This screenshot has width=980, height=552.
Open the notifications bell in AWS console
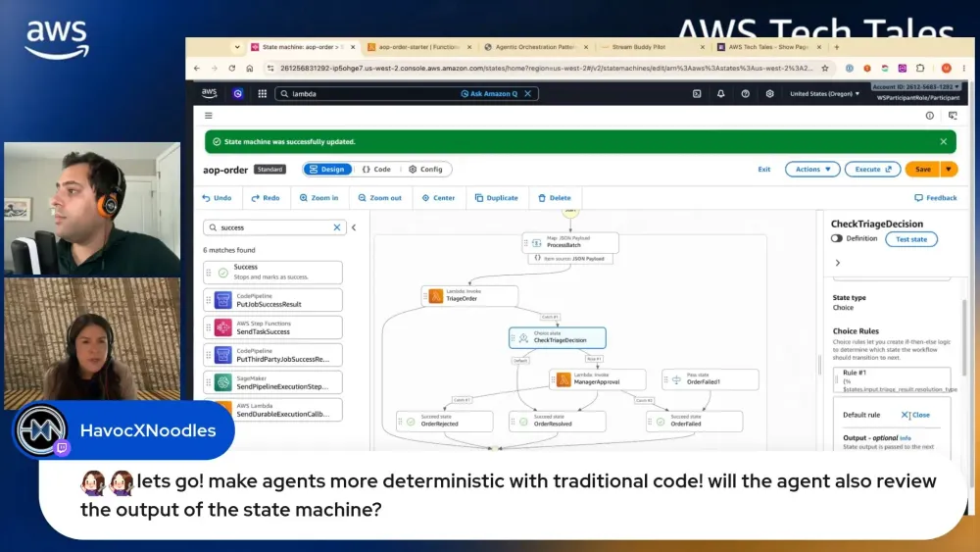click(720, 94)
